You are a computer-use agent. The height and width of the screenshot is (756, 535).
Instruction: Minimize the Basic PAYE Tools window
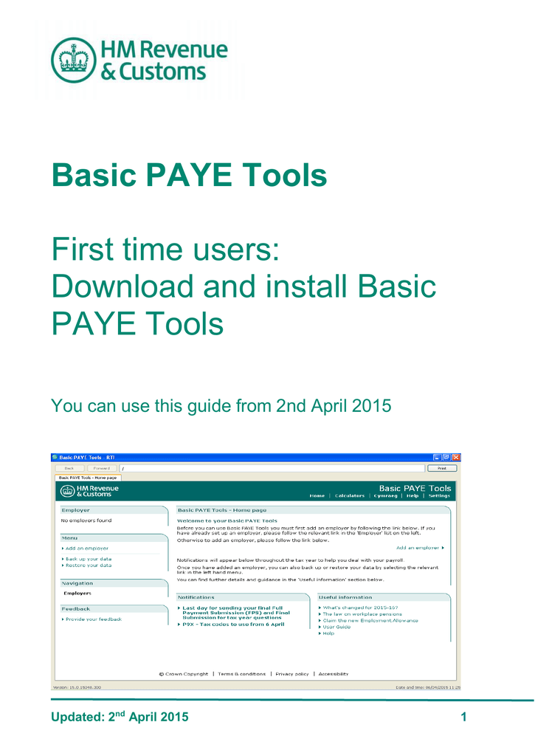coord(437,457)
